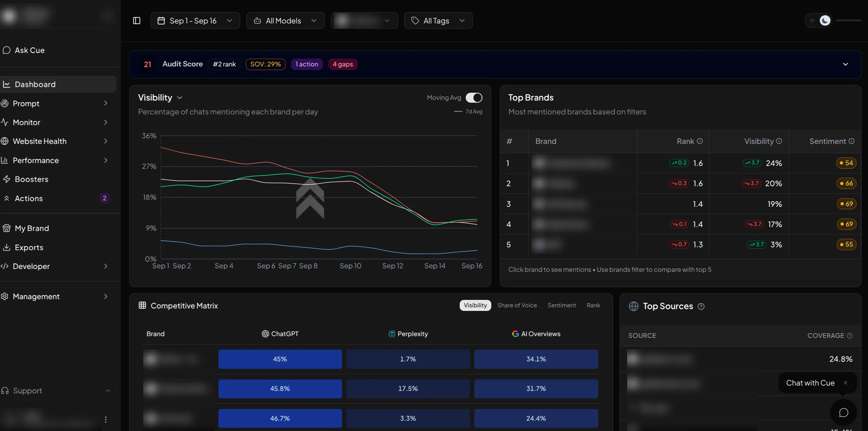Click Top Sources help icon
868x431 pixels.
(701, 306)
